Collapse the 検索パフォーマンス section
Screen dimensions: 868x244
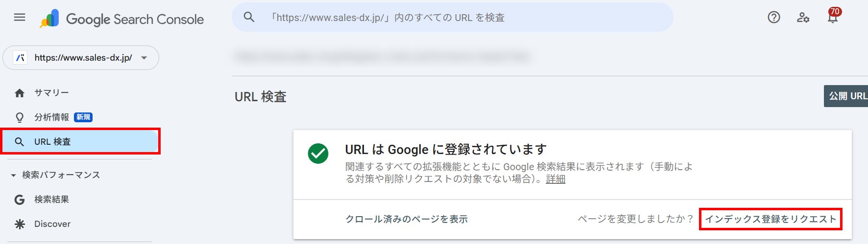[x=13, y=175]
